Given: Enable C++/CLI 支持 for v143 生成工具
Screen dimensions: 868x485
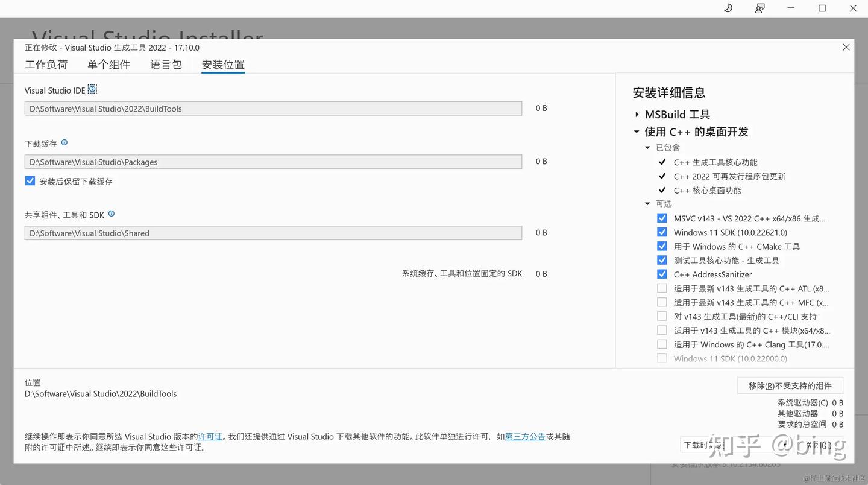Looking at the screenshot, I should point(662,316).
